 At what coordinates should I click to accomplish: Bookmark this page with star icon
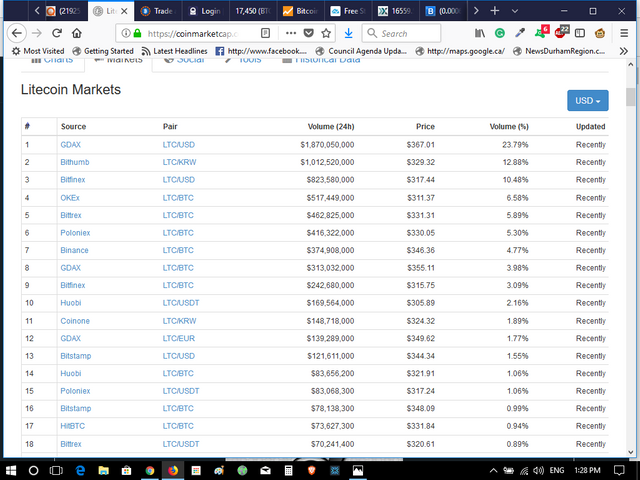[326, 33]
